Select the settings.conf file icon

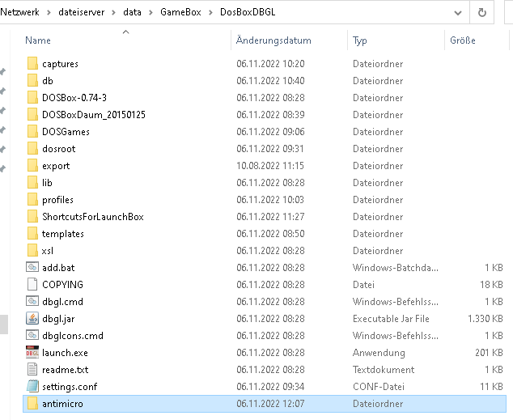32,386
